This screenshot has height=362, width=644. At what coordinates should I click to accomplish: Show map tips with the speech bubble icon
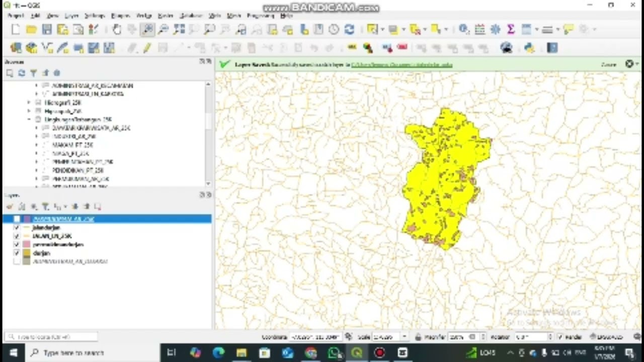569,30
